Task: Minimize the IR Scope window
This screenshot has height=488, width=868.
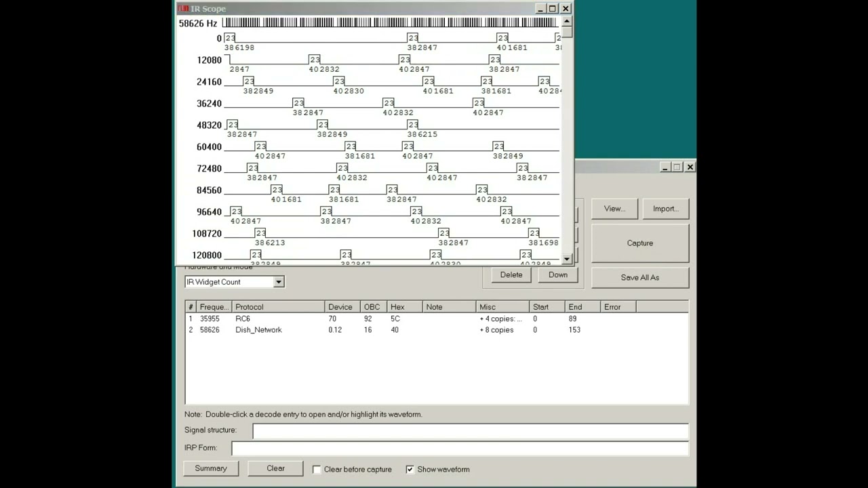Action: coord(540,9)
